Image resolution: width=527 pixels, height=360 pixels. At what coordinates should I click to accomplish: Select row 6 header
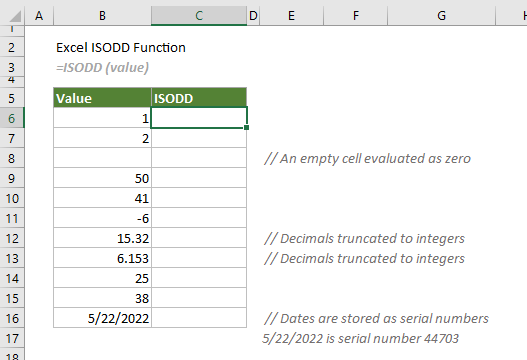coord(12,118)
